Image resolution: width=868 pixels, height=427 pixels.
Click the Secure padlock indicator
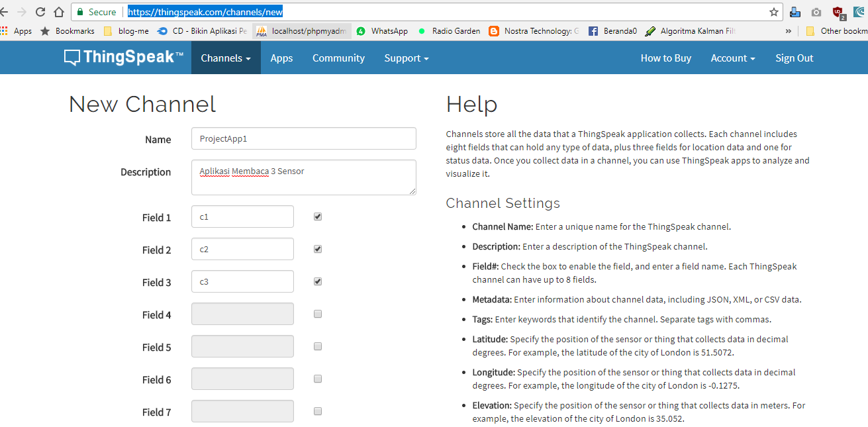coord(97,12)
